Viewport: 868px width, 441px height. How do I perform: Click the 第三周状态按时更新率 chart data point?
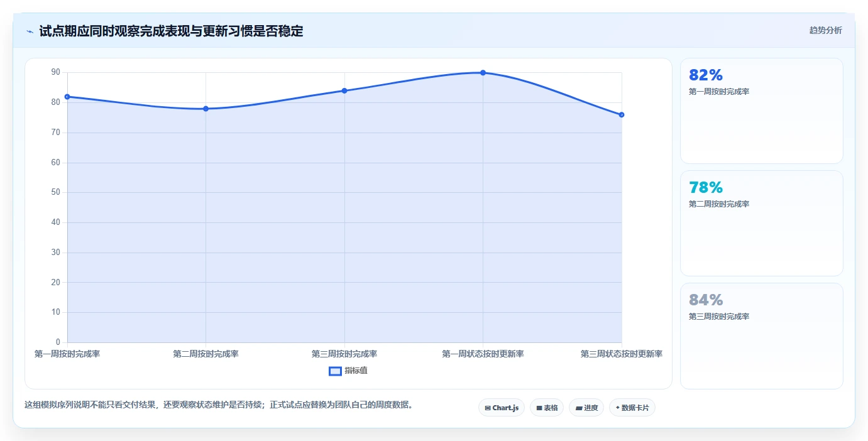click(x=622, y=115)
